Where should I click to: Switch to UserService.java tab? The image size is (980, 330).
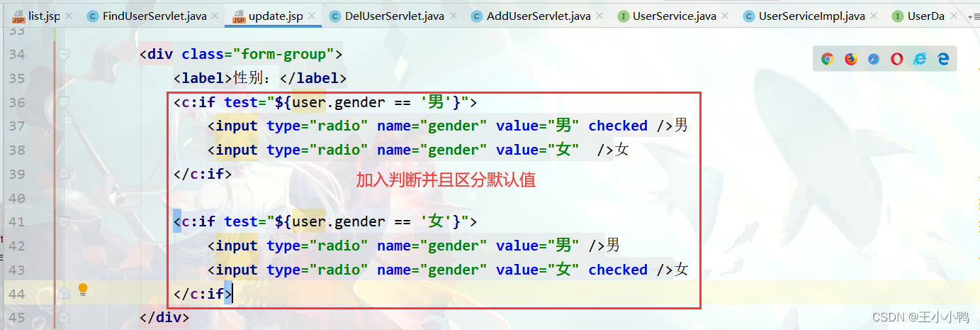[x=675, y=16]
